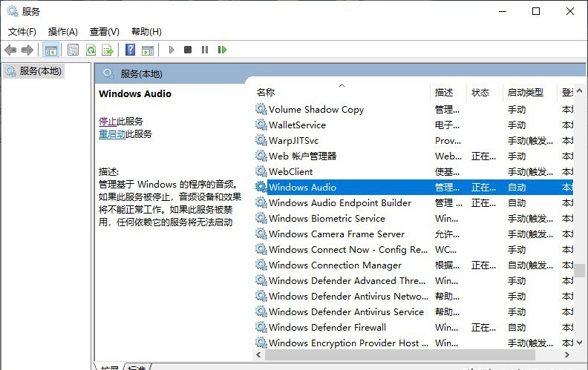Click the gear icon beside Windows Biometric Service
This screenshot has width=588, height=370.
(x=261, y=218)
